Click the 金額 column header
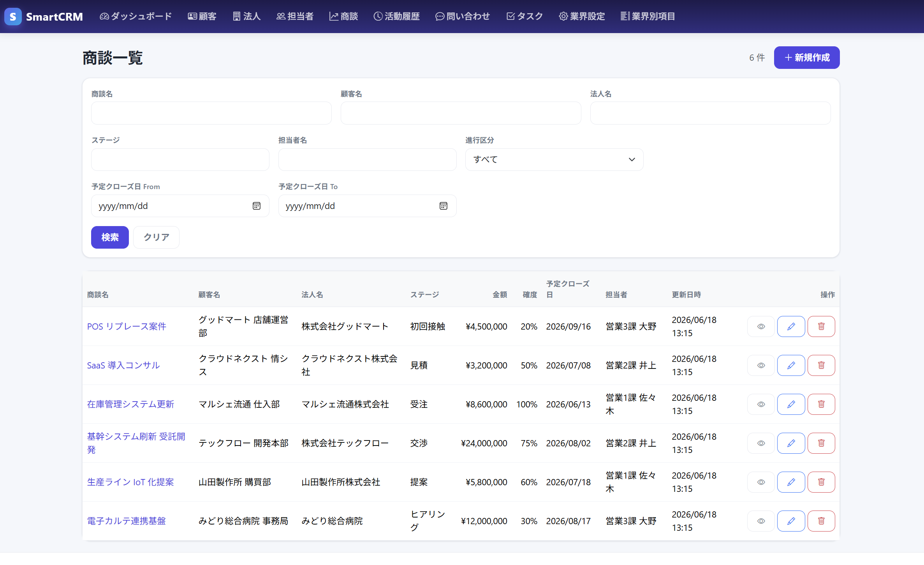Image resolution: width=924 pixels, height=565 pixels. click(500, 295)
